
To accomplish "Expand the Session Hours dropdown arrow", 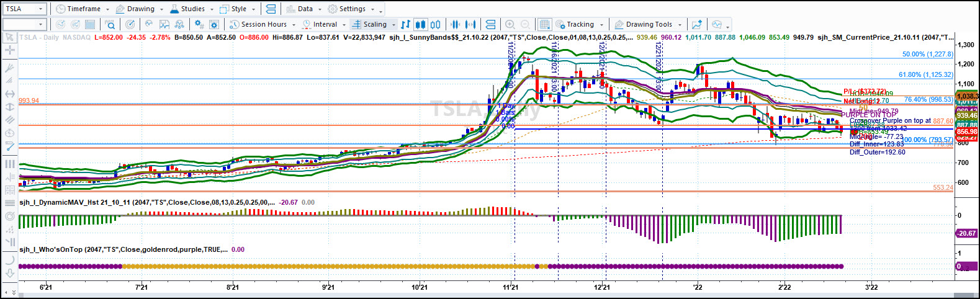I will point(294,25).
